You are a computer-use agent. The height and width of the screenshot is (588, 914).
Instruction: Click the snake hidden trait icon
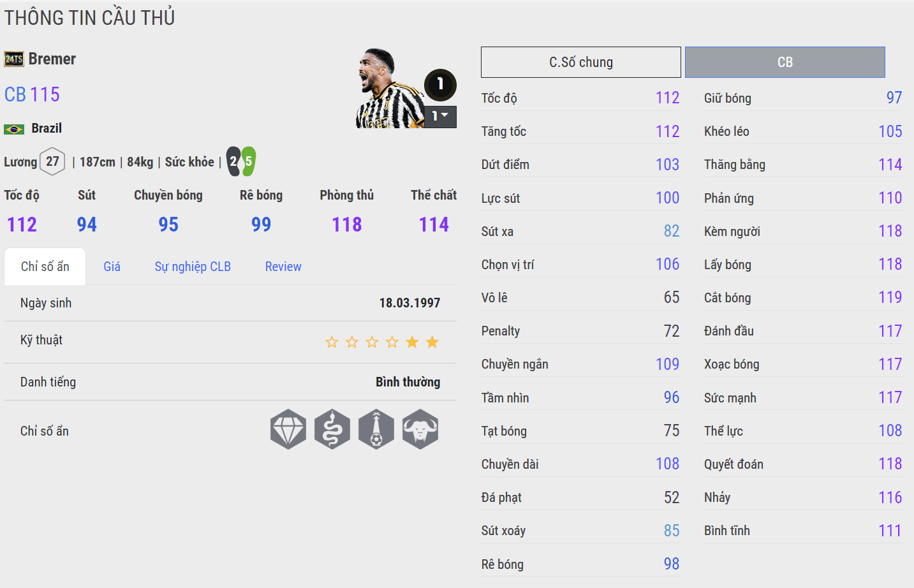(332, 429)
